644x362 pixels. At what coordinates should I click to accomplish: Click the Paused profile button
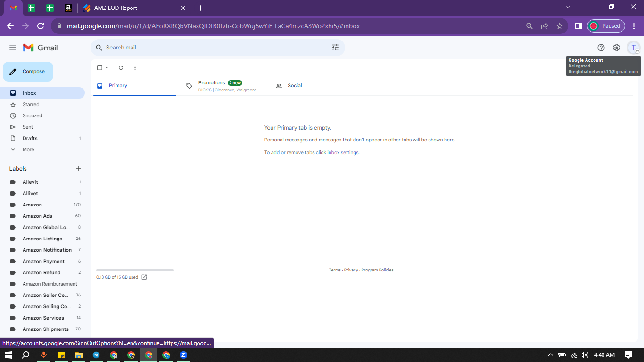[606, 26]
